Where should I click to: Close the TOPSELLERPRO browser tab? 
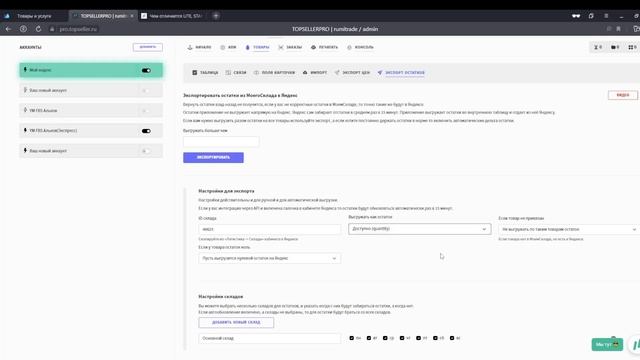(x=132, y=16)
